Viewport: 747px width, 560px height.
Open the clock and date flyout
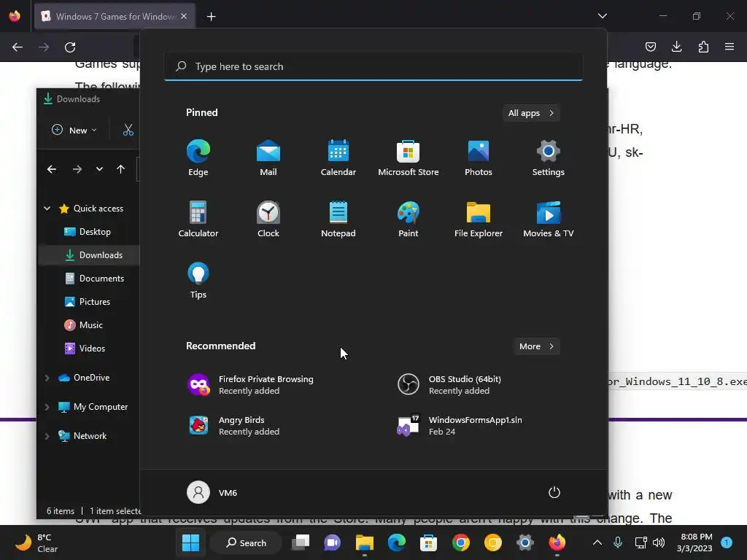(x=694, y=542)
